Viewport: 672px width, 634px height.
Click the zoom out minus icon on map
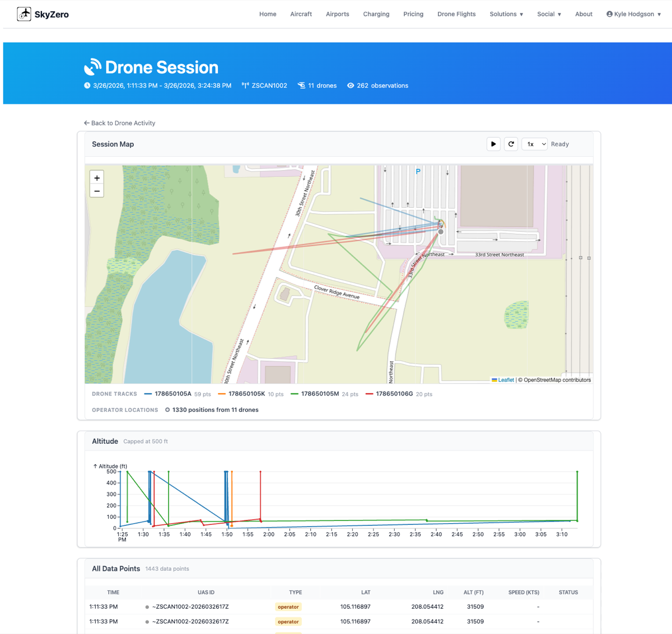96,191
